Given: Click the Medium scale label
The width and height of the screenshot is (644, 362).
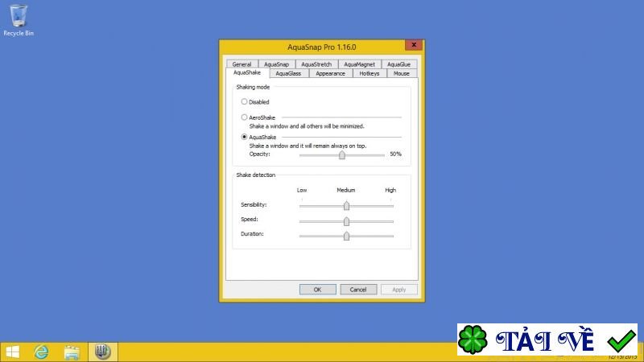Looking at the screenshot, I should pyautogui.click(x=346, y=190).
